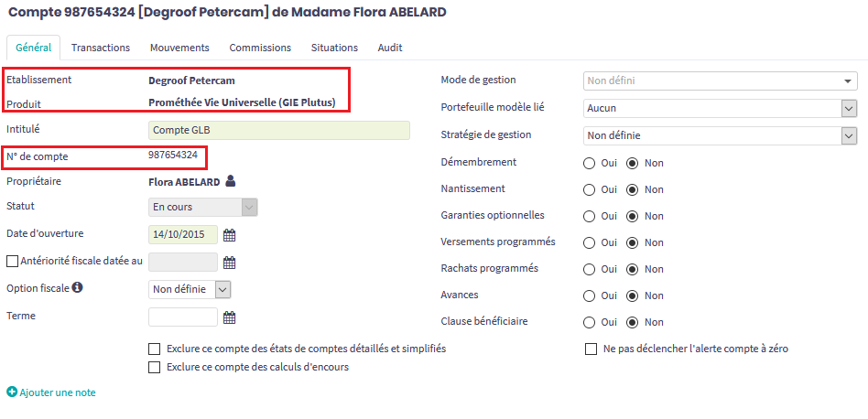Click the plus icon for adding a note
The image size is (868, 419).
click(12, 392)
